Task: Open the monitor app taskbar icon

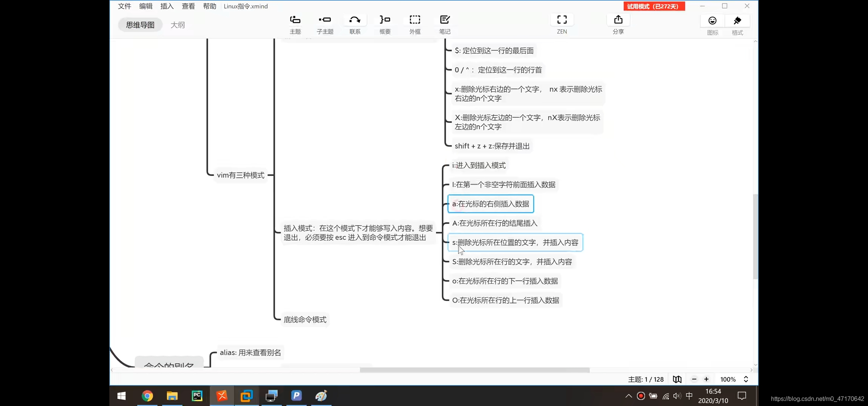Action: [x=271, y=396]
